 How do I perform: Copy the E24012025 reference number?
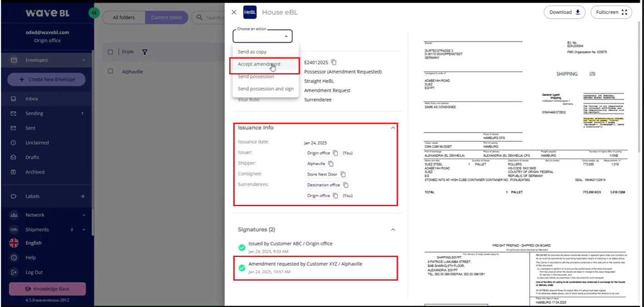(x=334, y=62)
